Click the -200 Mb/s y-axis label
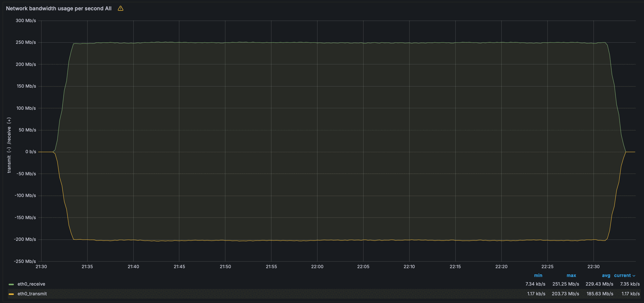 (x=25, y=239)
